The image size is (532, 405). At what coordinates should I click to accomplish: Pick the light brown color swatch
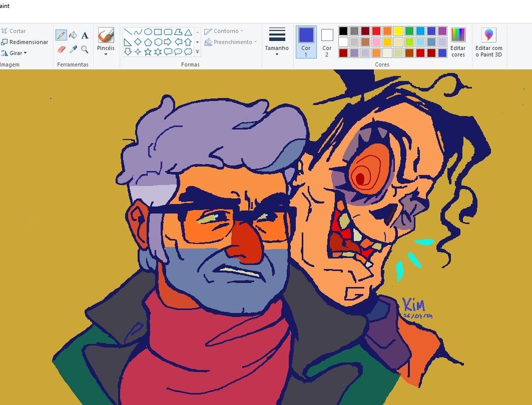tap(365, 42)
